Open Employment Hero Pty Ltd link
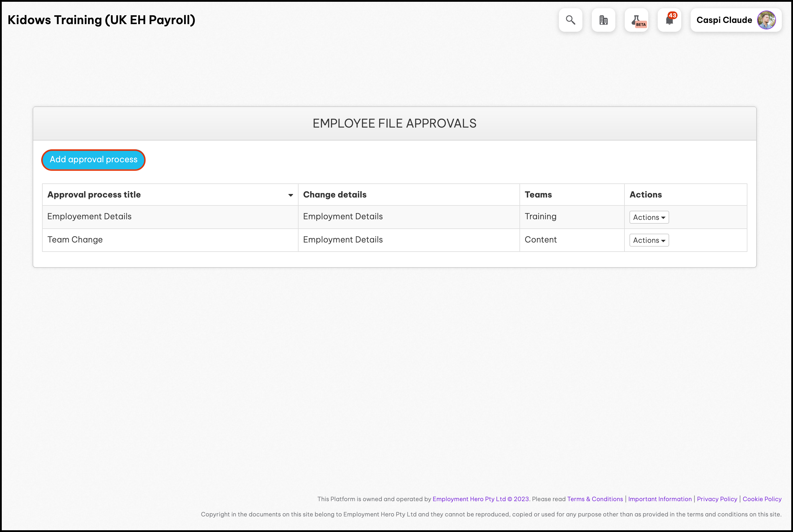793x532 pixels. 469,499
